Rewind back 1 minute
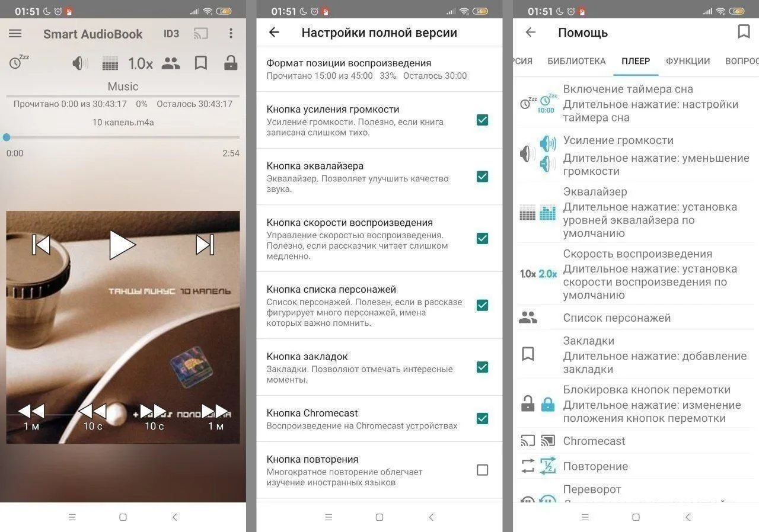Viewport: 759px width, 532px height. [31, 416]
